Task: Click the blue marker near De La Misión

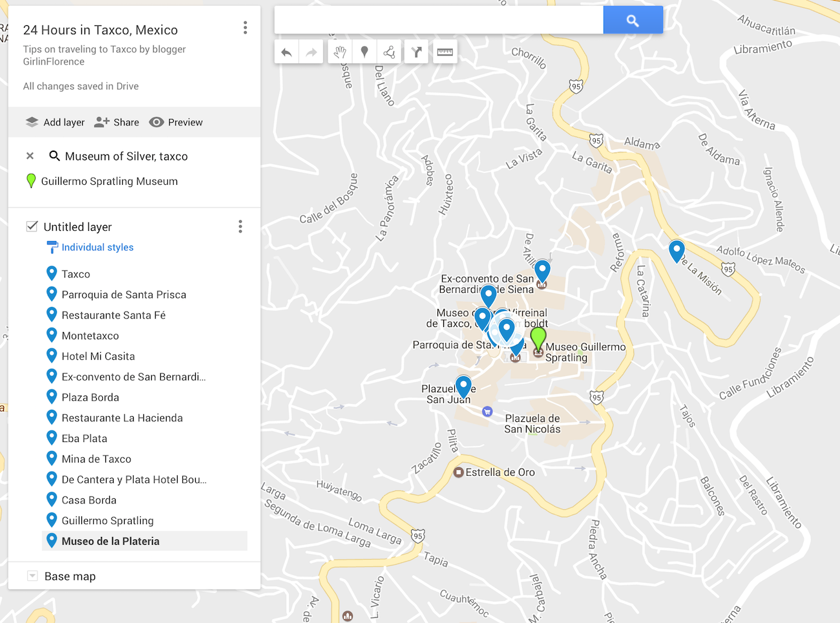Action: click(677, 251)
